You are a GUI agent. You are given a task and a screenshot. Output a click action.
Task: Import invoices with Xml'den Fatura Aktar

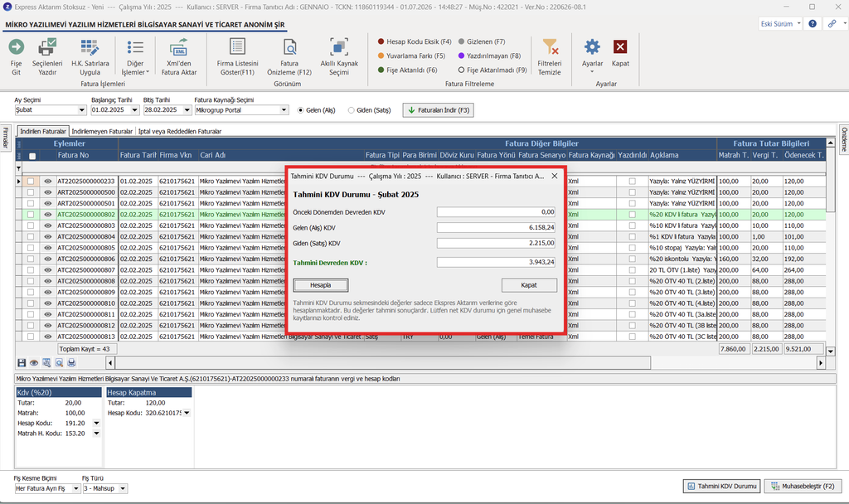179,57
